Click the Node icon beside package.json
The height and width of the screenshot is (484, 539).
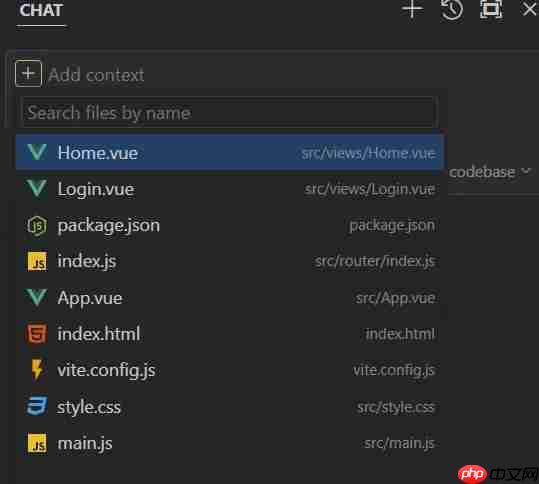[37, 226]
